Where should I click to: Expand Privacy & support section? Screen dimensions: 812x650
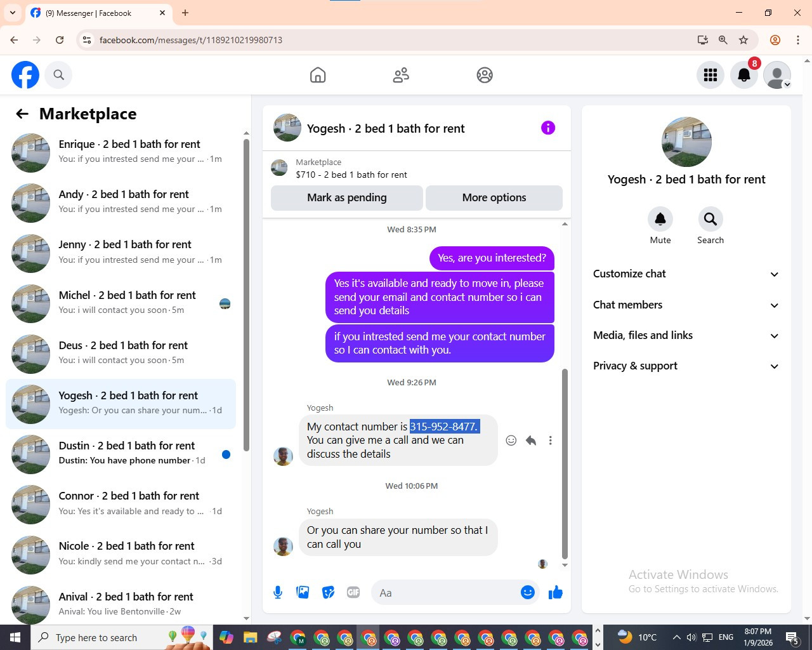coord(686,366)
